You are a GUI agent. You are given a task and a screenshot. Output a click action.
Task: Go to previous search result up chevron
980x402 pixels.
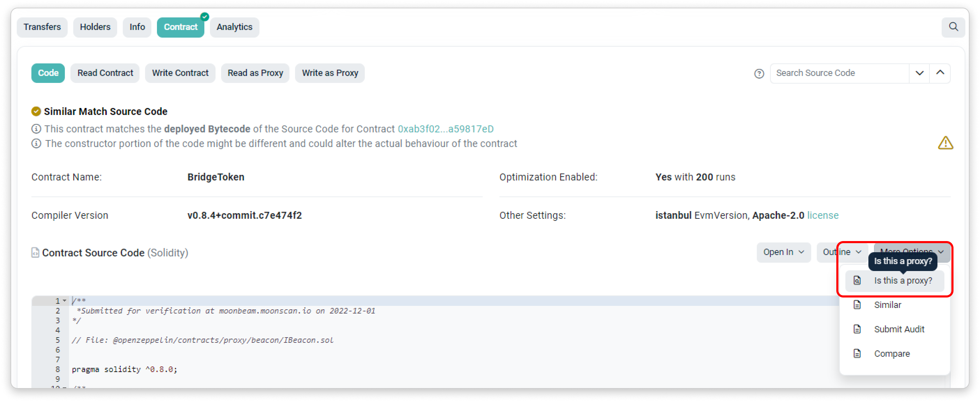(940, 73)
